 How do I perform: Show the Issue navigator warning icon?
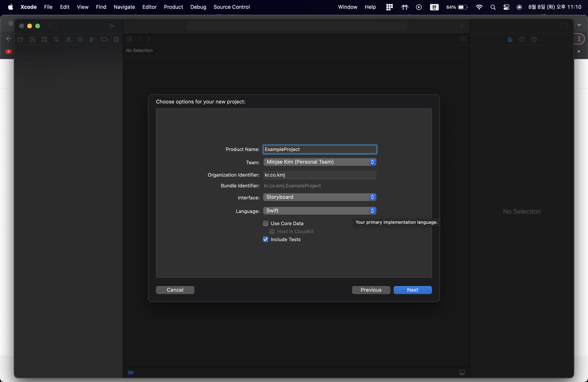coord(68,40)
